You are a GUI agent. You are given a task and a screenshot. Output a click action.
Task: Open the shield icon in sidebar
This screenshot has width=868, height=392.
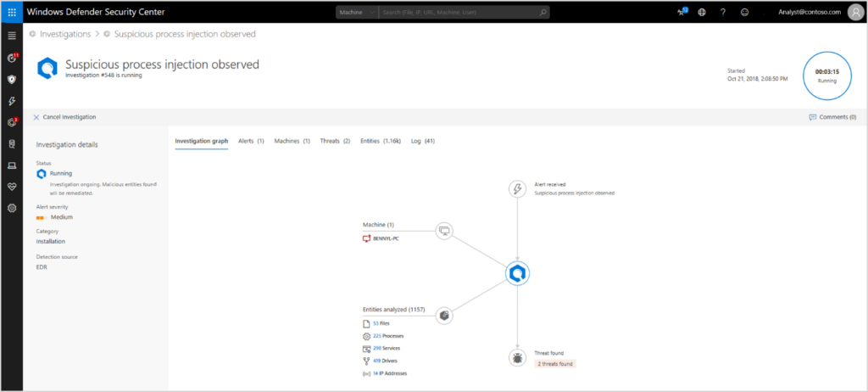point(12,79)
